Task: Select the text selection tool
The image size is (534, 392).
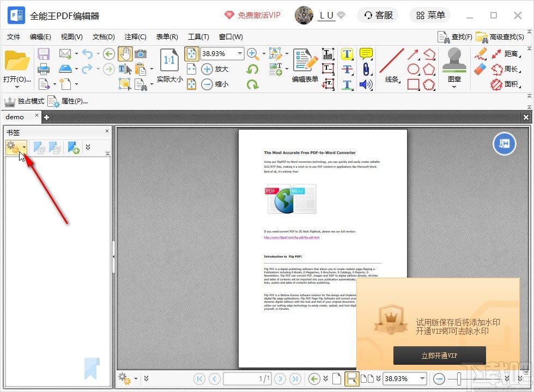Action: 125,69
